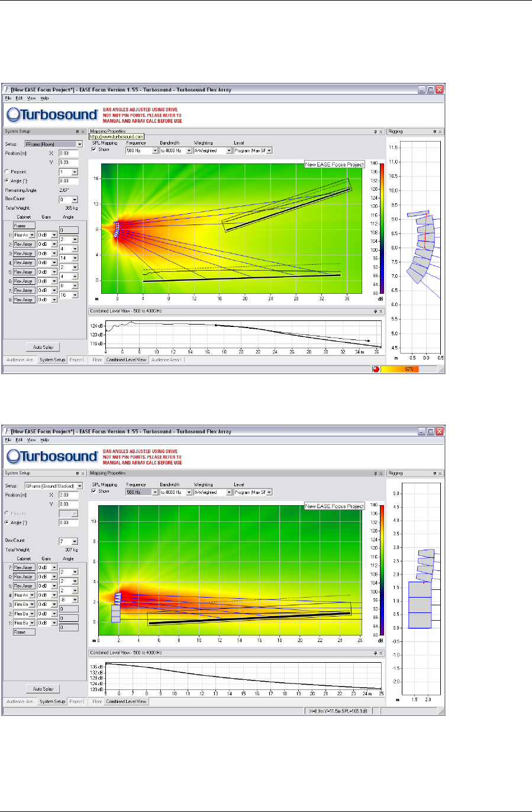Switch to Project tab in GFrame (Ground Stacked) window
This screenshot has width=532, height=812.
tap(76, 701)
